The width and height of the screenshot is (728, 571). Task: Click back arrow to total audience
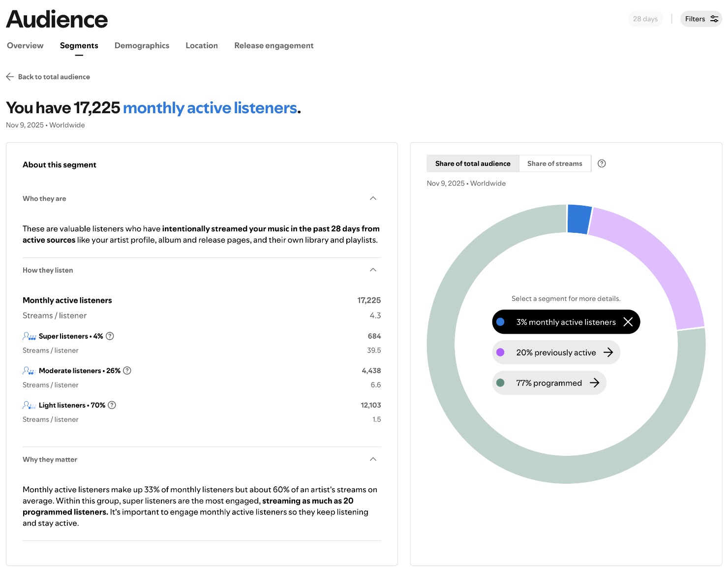coord(10,77)
